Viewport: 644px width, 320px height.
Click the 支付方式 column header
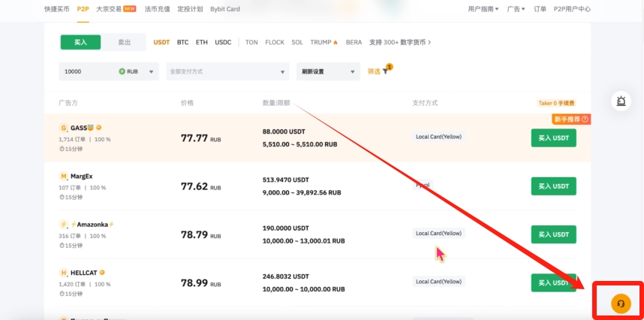425,103
